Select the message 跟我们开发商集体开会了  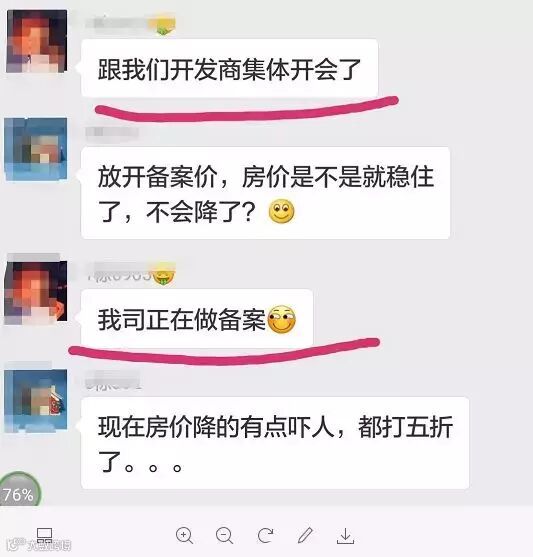(x=230, y=68)
